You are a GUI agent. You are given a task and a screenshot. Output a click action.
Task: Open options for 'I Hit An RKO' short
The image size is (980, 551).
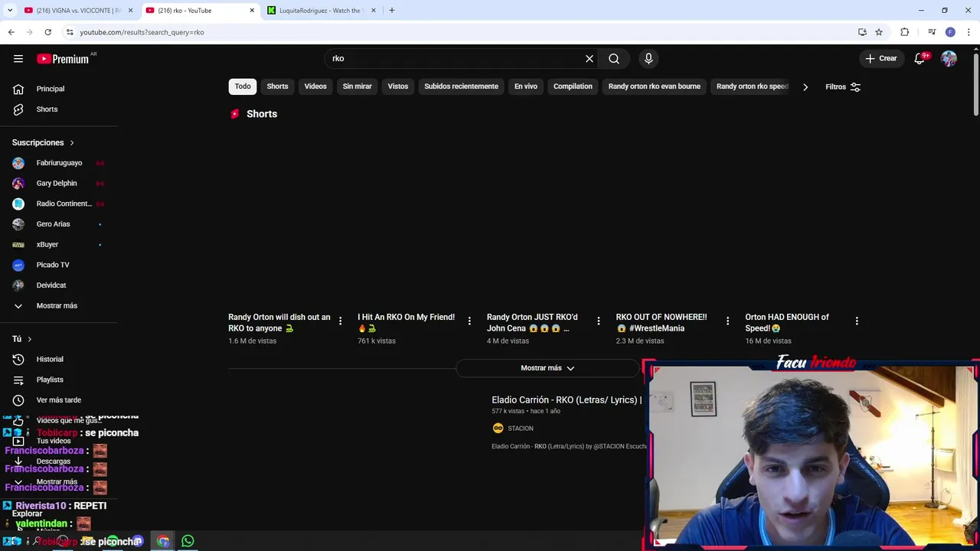pyautogui.click(x=469, y=321)
